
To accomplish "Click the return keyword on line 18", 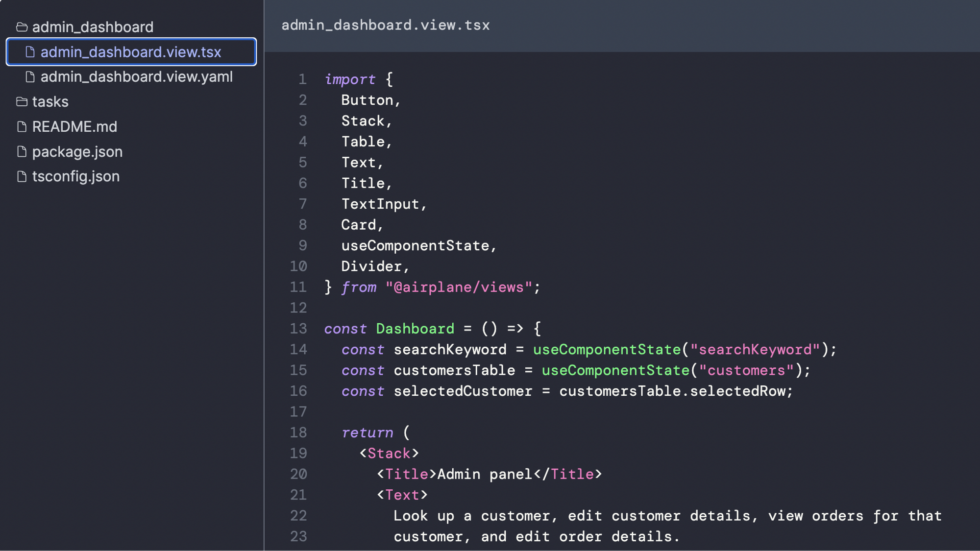I will [x=367, y=432].
